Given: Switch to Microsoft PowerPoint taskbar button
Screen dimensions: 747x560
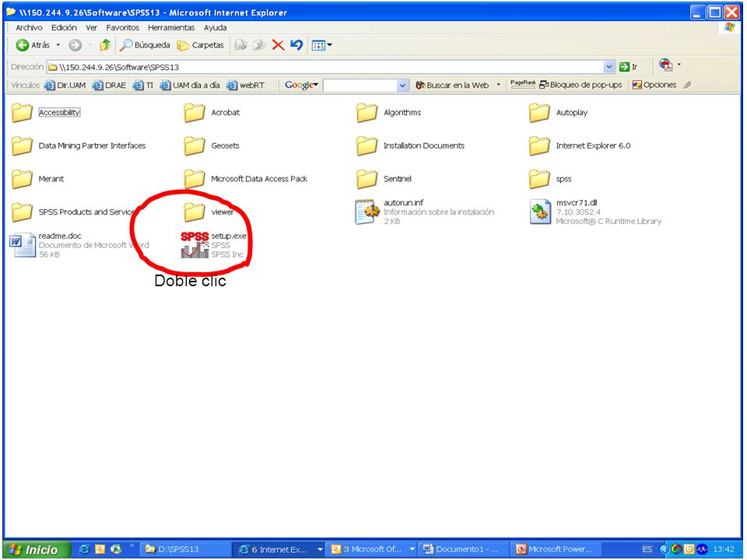Looking at the screenshot, I should click(556, 550).
